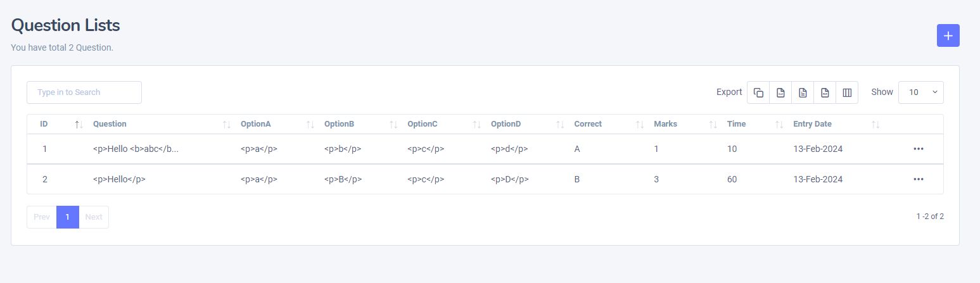Copy table data using the copy export icon
The height and width of the screenshot is (283, 980).
click(x=758, y=92)
